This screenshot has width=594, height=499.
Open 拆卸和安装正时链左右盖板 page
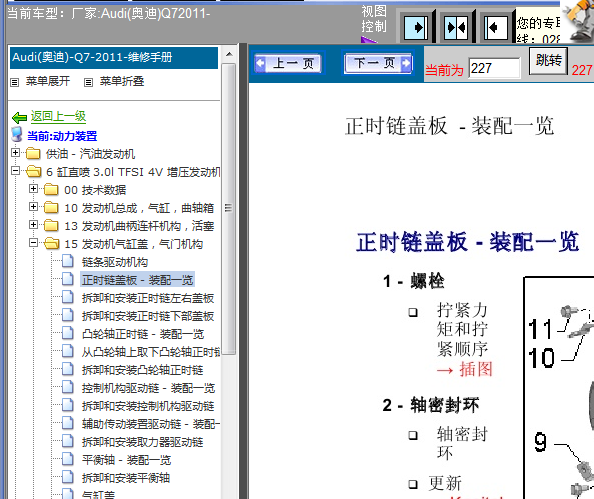148,298
